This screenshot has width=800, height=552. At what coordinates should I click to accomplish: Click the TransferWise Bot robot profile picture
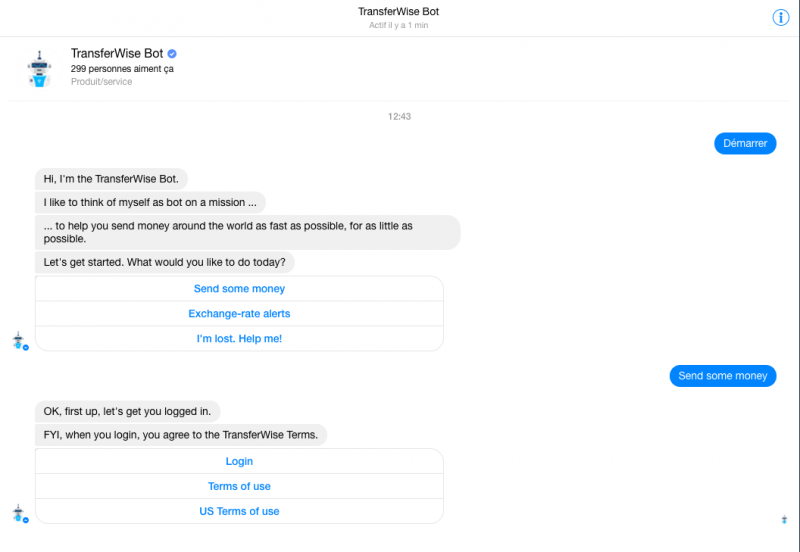point(39,68)
